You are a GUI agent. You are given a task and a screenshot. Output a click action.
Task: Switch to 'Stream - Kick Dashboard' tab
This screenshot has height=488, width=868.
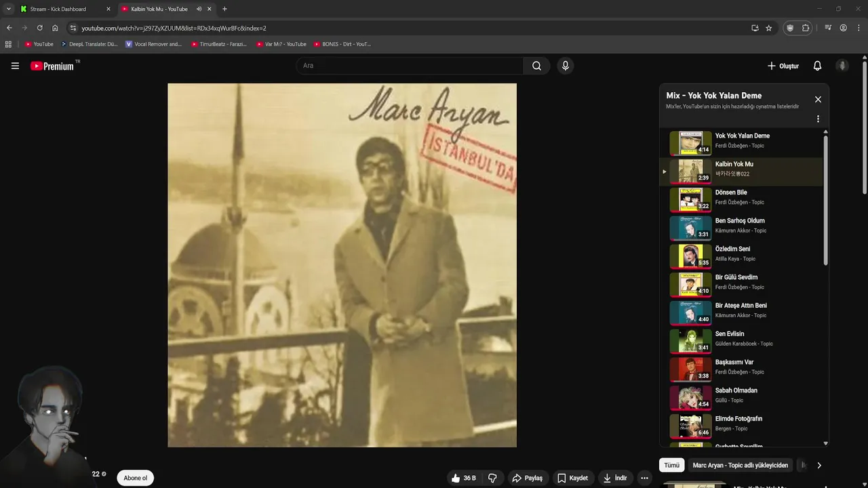tap(64, 9)
